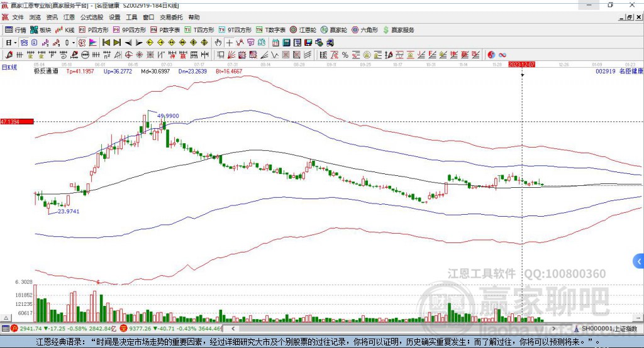644x348 pixels.
Task: Jump to last bar with skip-to-end arrow
Action: [117, 42]
